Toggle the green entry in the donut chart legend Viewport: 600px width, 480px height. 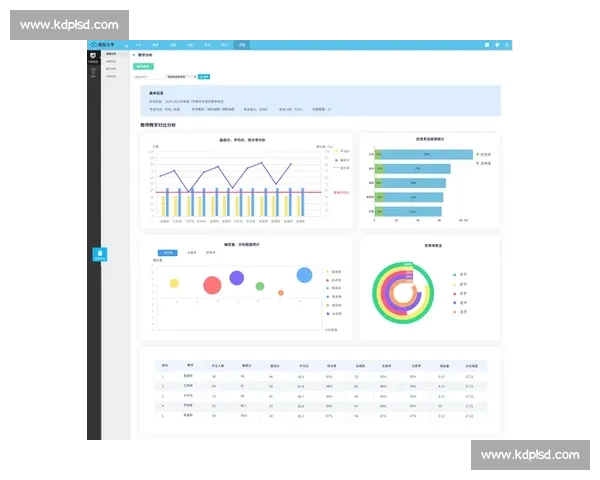tap(457, 274)
